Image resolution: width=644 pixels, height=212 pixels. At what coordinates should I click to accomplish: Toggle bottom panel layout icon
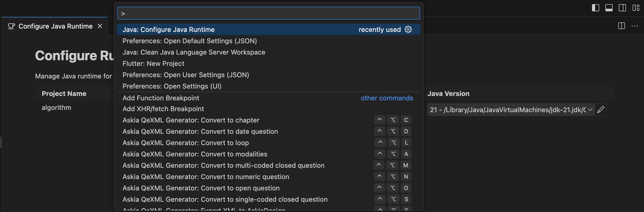609,8
